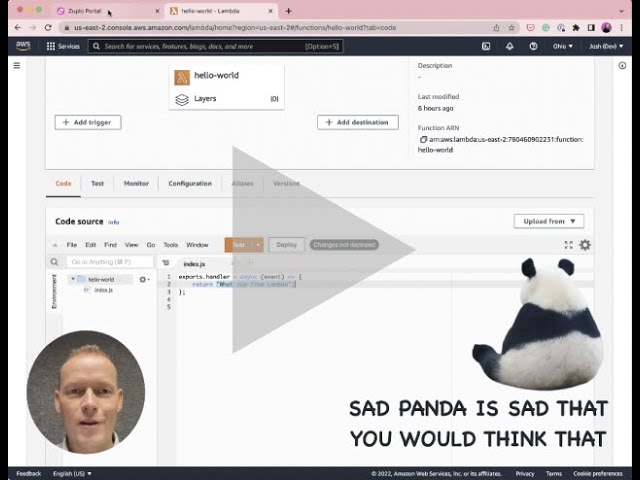Collapse the editor menu bar arrow

[55, 245]
